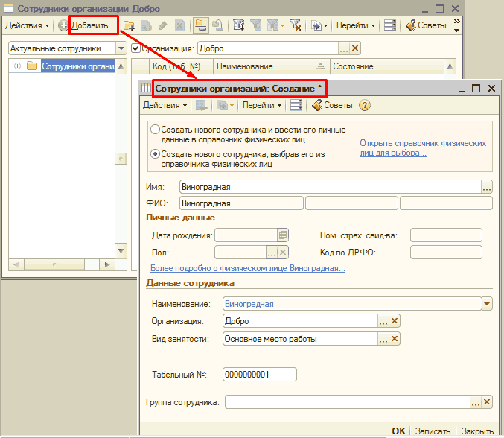Click the hierarchical view toggle icon
The width and height of the screenshot is (504, 438).
(200, 25)
